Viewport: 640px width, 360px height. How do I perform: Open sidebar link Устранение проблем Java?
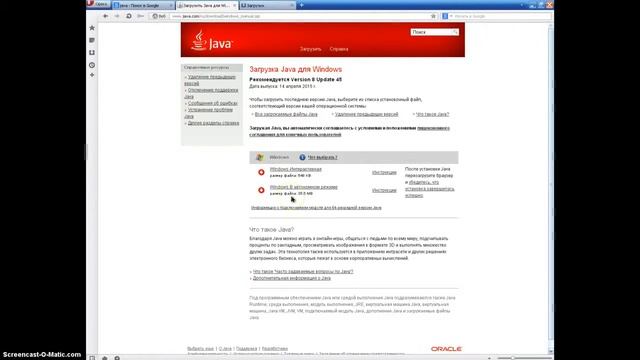coord(209,113)
